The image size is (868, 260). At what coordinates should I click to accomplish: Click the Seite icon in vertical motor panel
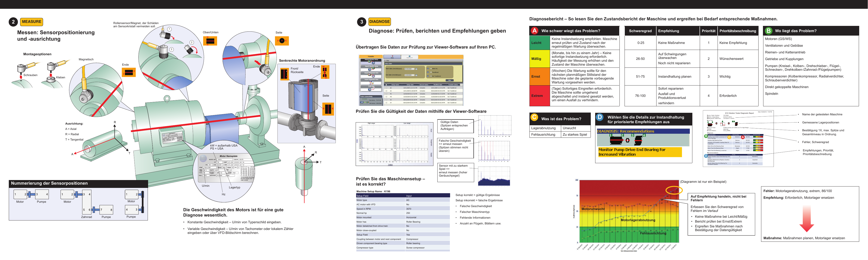pos(328,109)
